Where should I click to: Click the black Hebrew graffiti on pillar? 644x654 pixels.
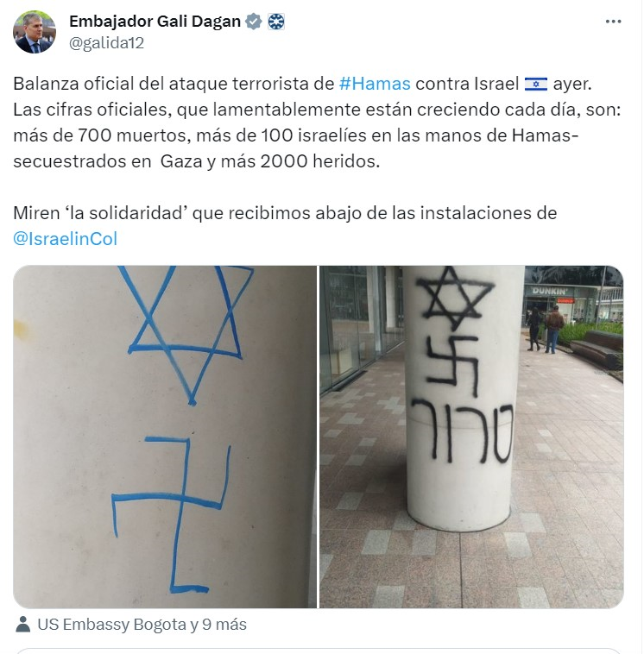tap(463, 431)
